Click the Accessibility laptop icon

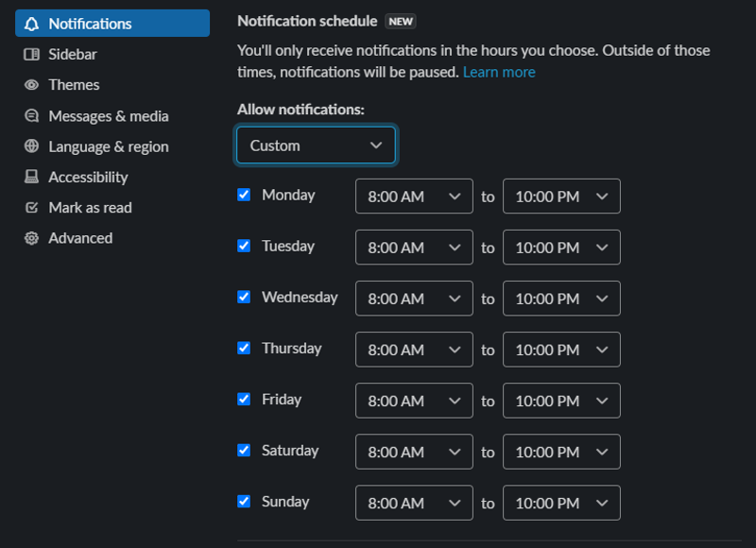tap(32, 177)
